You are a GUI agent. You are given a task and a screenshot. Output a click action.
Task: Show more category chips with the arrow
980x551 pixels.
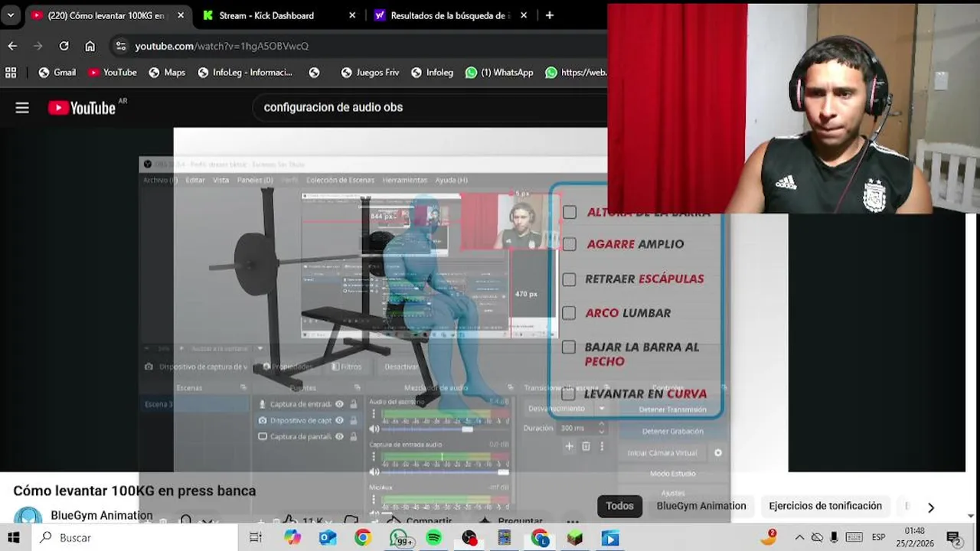(931, 507)
